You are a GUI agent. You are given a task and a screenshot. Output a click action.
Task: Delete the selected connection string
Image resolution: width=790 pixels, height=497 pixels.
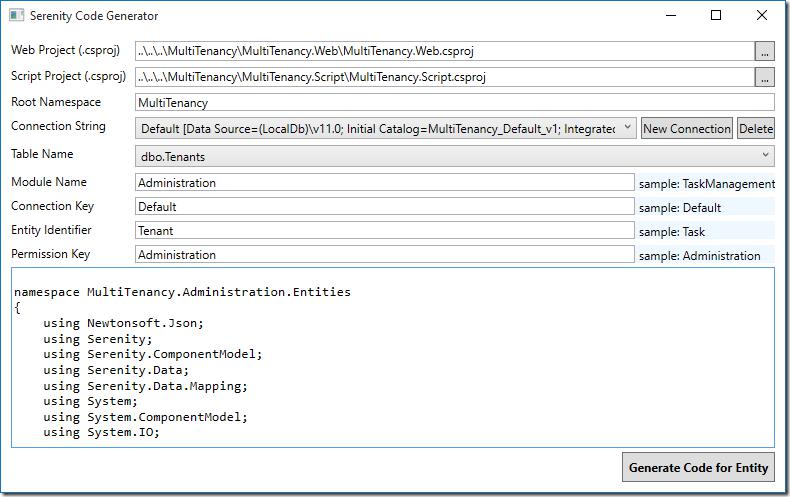[755, 129]
